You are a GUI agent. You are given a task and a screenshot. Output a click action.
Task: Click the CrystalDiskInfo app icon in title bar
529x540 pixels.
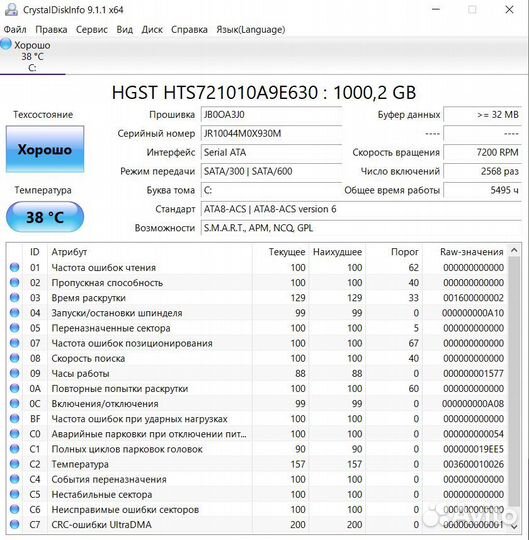pyautogui.click(x=11, y=9)
